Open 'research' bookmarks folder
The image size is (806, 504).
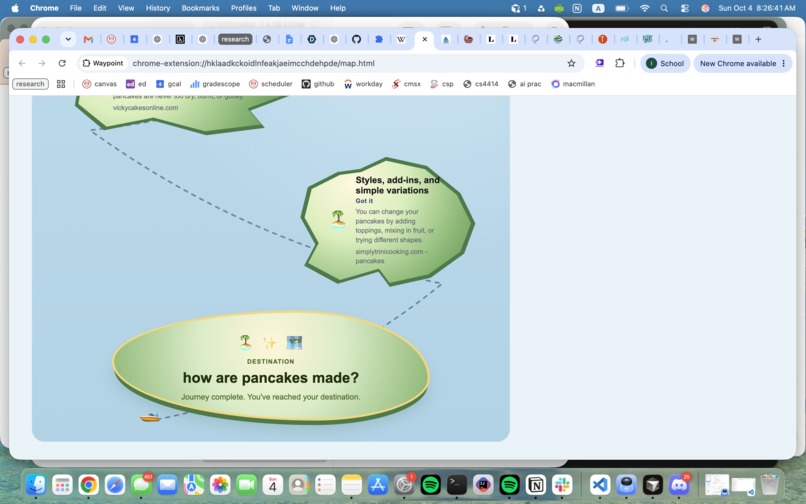coord(30,84)
